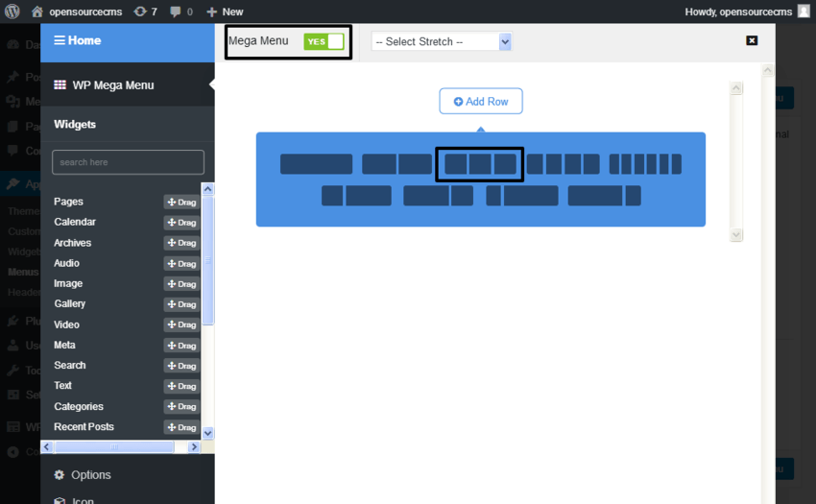The image size is (816, 504).
Task: Click the Gallery widget label
Action: point(70,303)
